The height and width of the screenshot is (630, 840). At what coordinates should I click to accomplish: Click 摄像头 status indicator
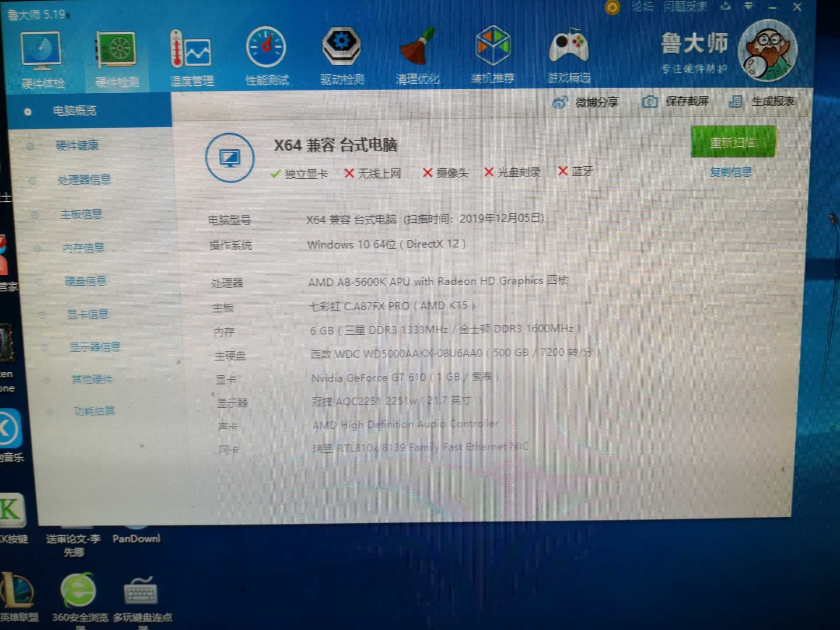point(445,173)
